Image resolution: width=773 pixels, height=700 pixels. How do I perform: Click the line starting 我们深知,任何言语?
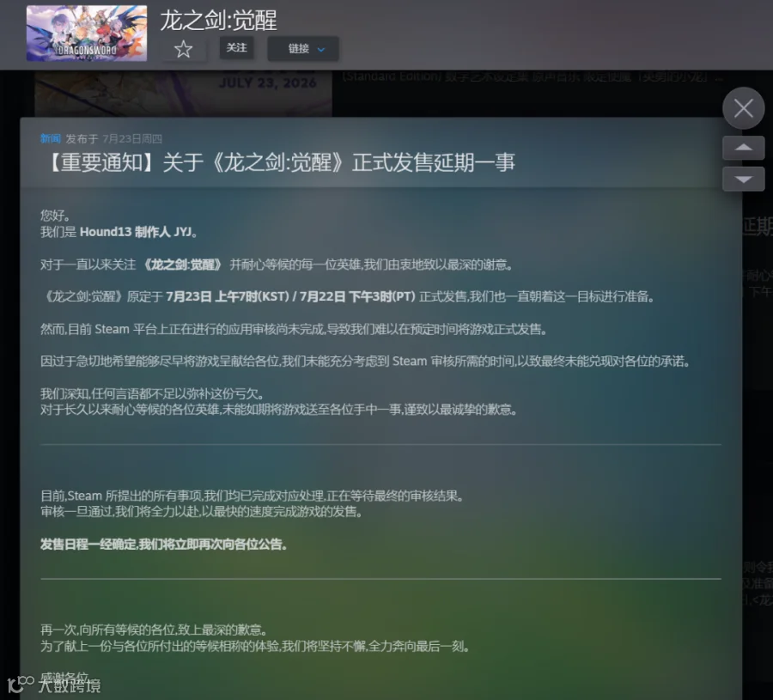point(152,394)
